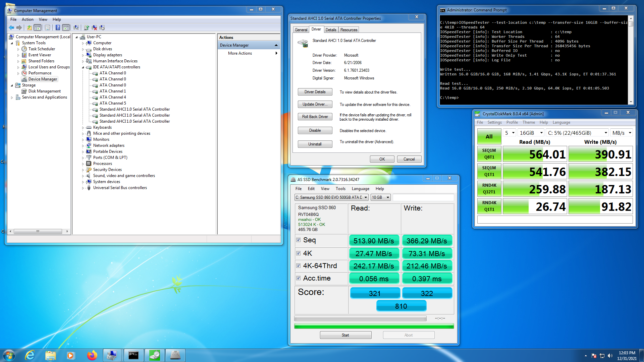Toggle the 4K-64Thrd test checkbox
The width and height of the screenshot is (644, 362).
[x=298, y=265]
